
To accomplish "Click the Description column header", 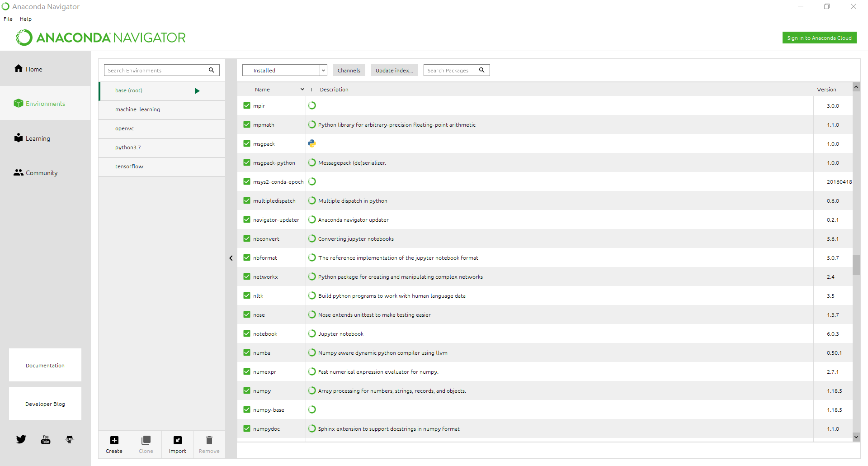I will 334,90.
